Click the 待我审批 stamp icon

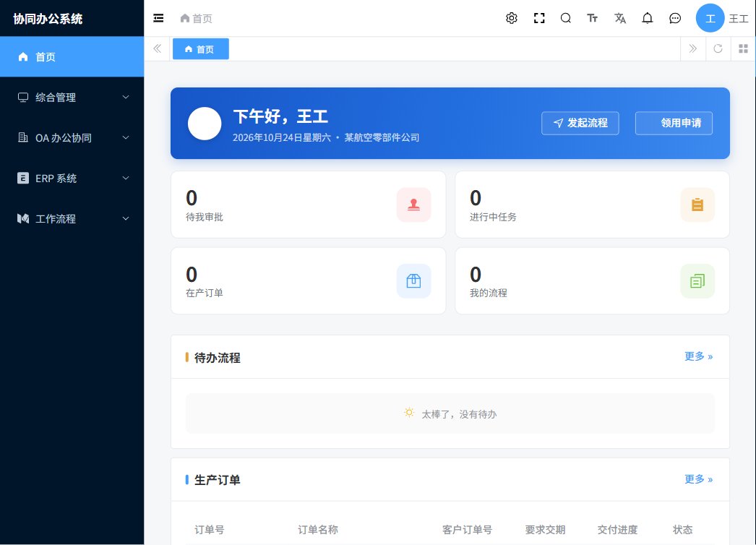413,205
